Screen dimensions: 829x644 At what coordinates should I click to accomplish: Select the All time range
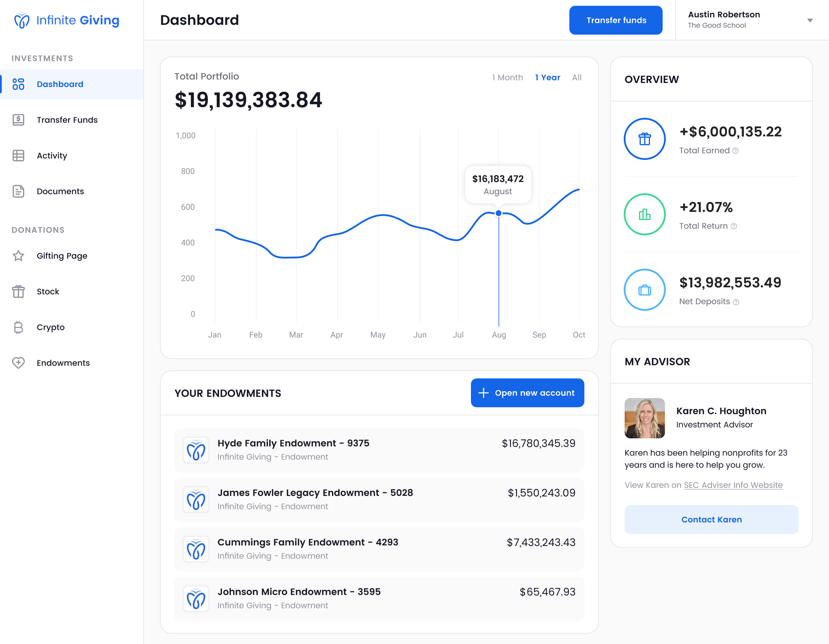pyautogui.click(x=576, y=78)
